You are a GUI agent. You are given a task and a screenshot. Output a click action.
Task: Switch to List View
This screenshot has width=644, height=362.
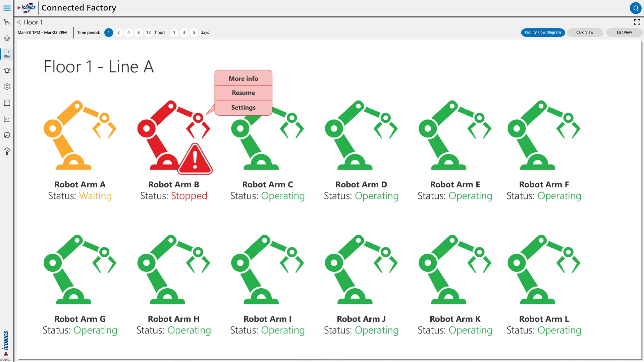coord(624,33)
